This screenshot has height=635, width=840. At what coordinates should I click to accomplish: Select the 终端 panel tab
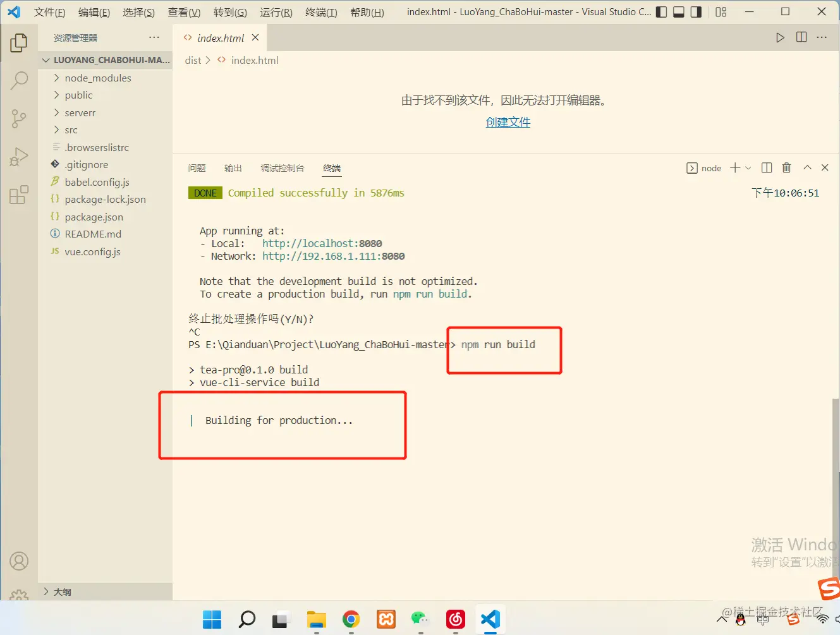click(332, 168)
